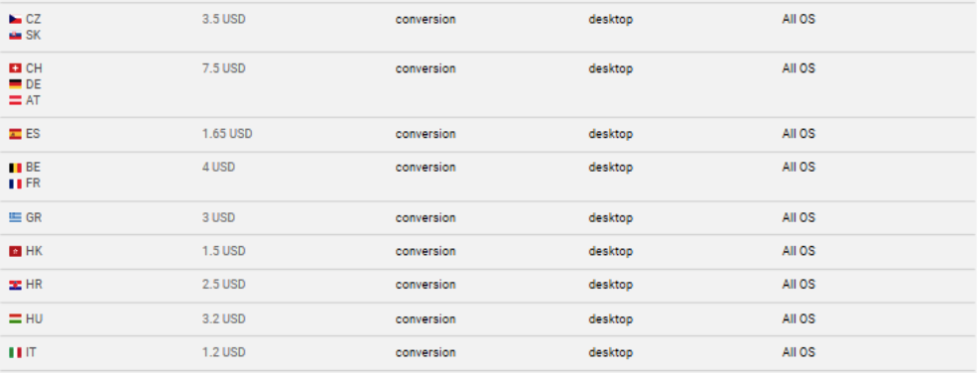Click the Spain ES flag icon

pos(15,134)
